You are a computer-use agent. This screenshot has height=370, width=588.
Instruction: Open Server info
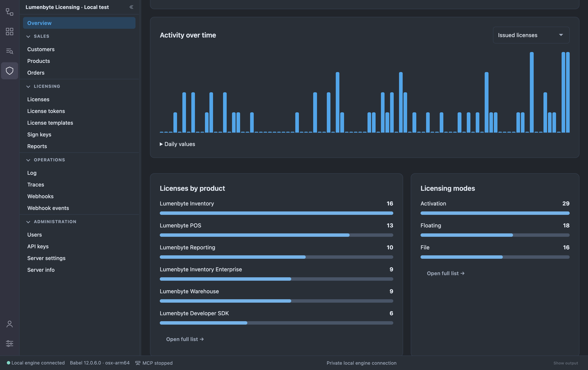point(41,270)
